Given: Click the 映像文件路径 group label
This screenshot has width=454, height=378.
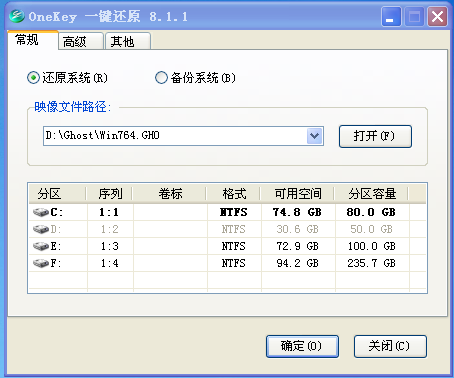Looking at the screenshot, I should point(73,107).
